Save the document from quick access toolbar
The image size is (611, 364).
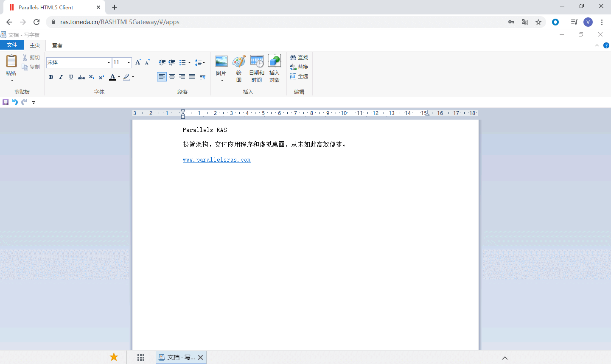tap(6, 102)
